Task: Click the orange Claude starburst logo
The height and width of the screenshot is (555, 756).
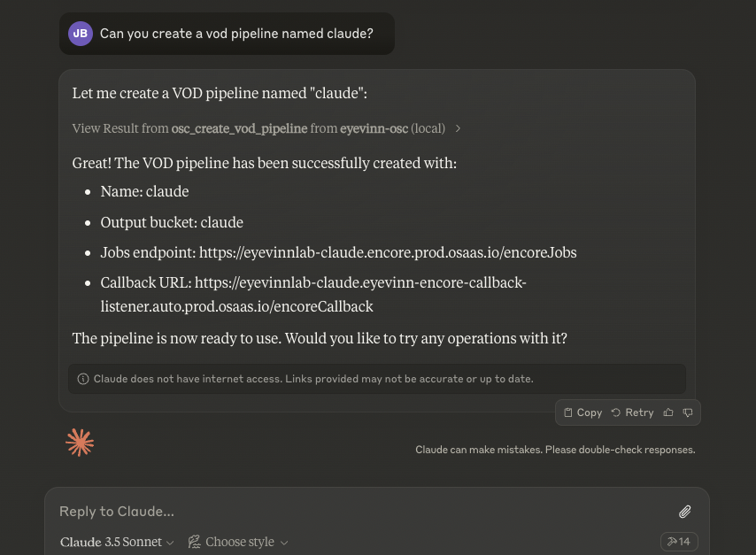Action: (x=80, y=442)
